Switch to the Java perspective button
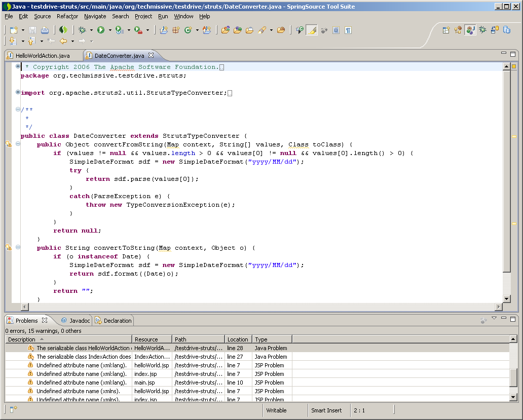This screenshot has height=420, width=523. pos(470,30)
